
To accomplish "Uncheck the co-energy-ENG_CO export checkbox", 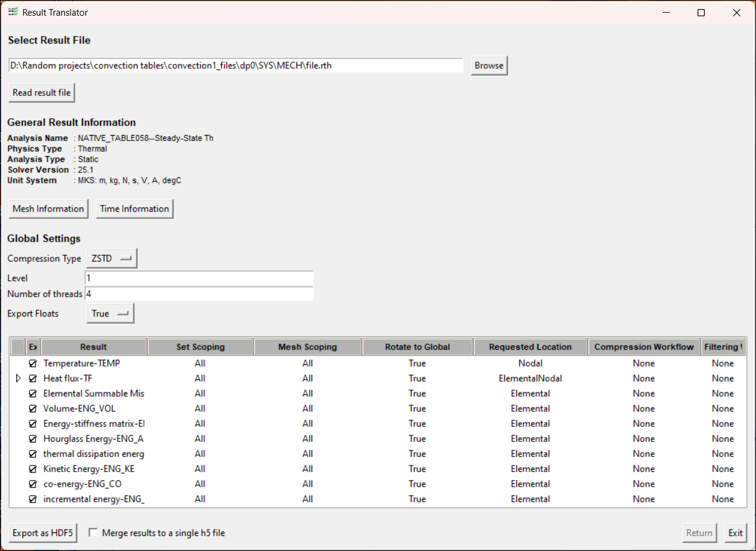I will tap(33, 483).
